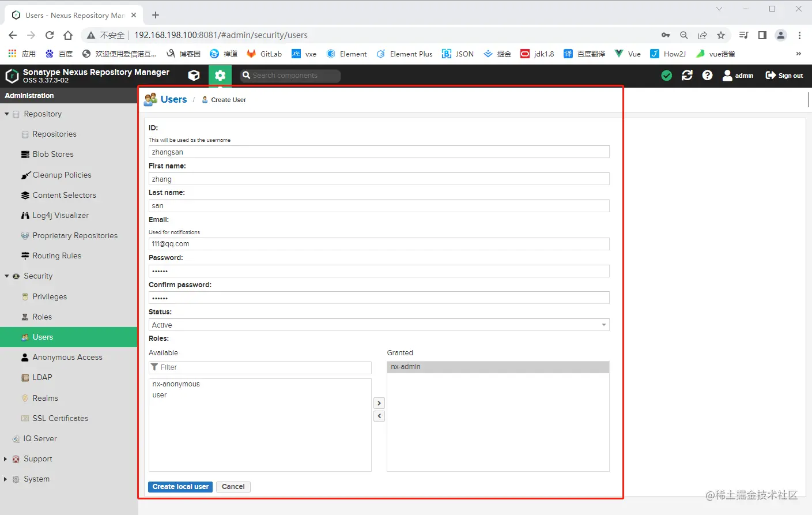Bookmark this page with the star icon
This screenshot has width=812, height=515.
(x=721, y=35)
